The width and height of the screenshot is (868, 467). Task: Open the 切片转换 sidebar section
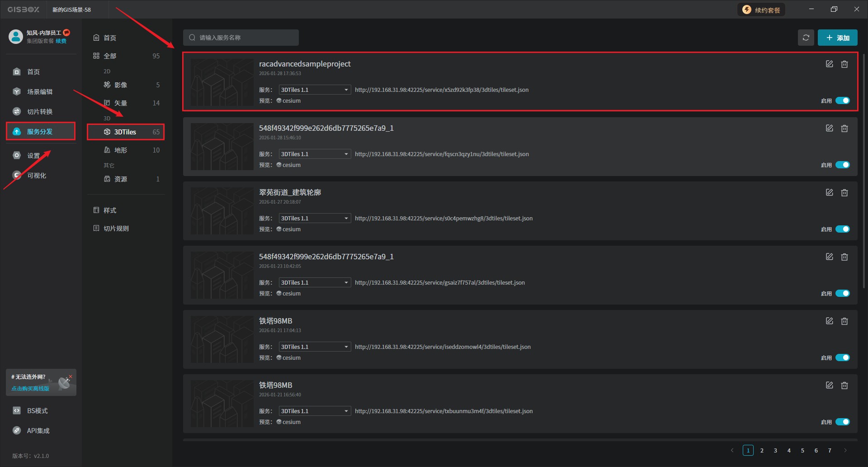pos(39,112)
